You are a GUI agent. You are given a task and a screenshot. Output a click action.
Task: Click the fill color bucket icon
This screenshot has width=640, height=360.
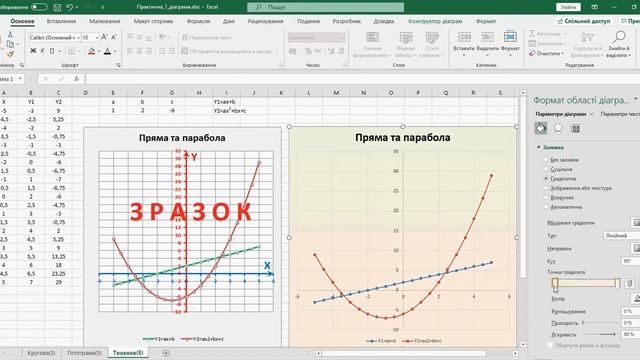(91, 51)
